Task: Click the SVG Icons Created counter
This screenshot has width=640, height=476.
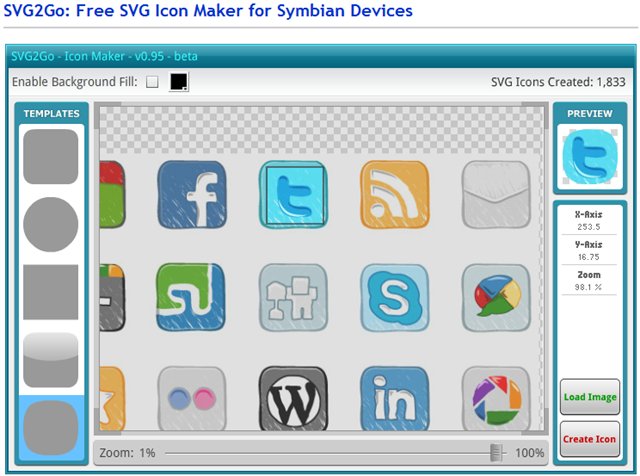Action: [x=558, y=82]
